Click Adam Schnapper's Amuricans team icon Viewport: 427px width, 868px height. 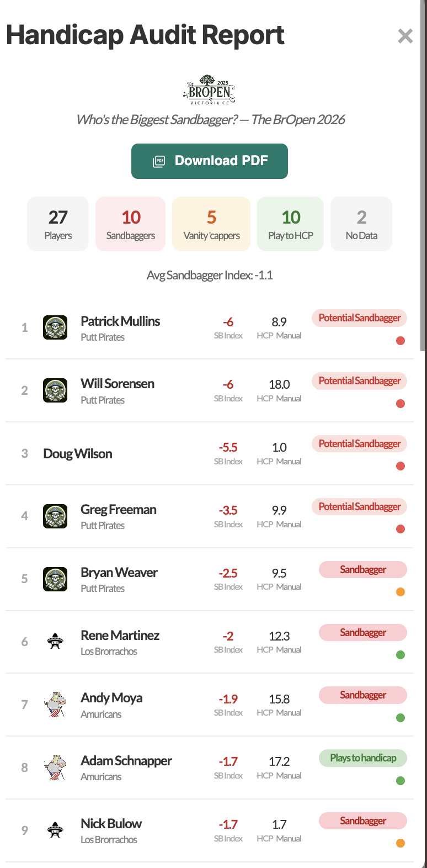point(55,767)
